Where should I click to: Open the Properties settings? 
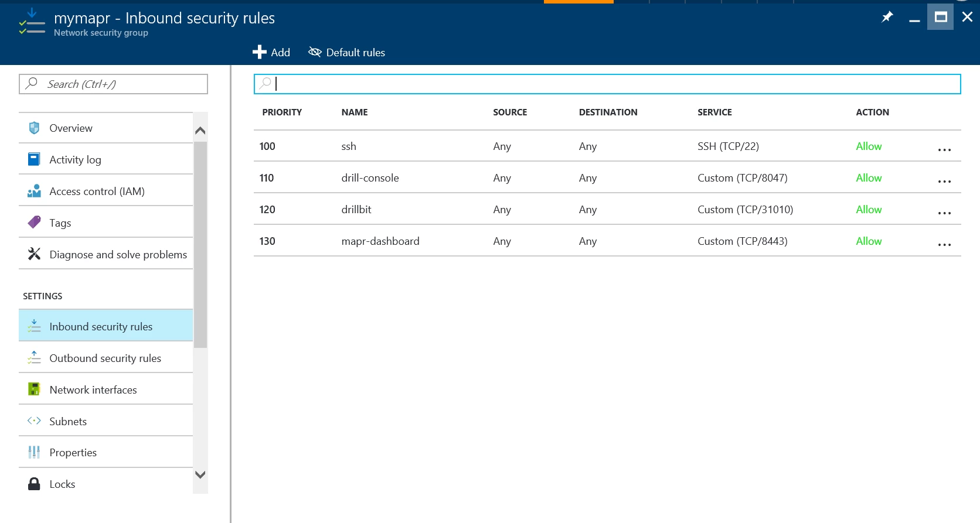click(x=106, y=452)
